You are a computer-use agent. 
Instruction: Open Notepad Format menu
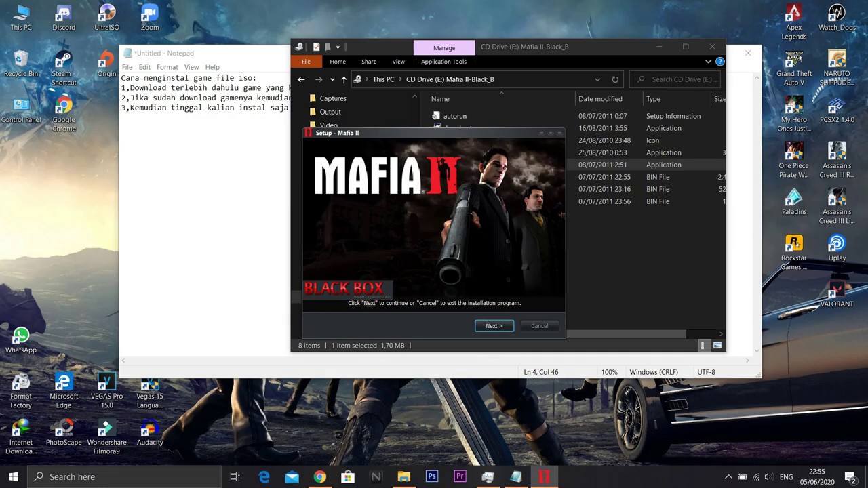point(167,67)
